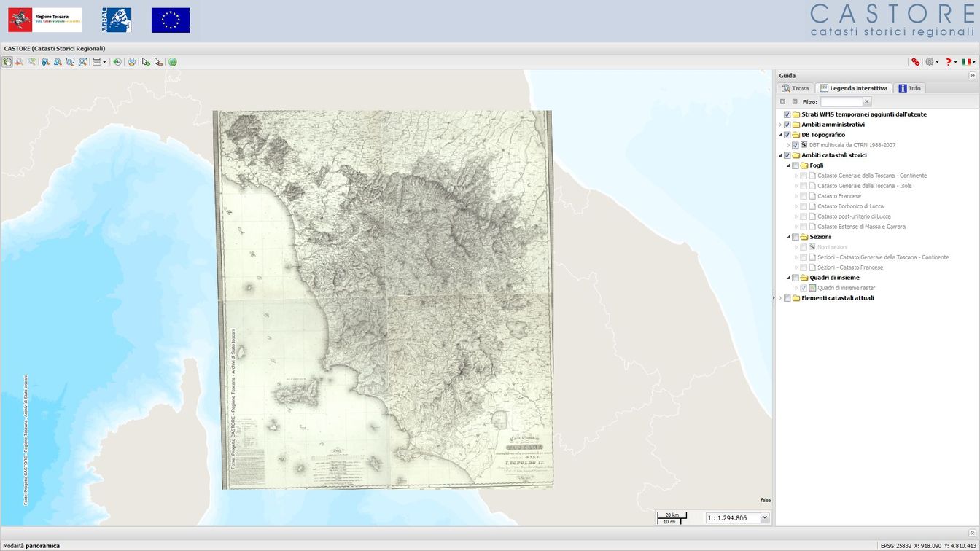Go to next map view

(32, 62)
